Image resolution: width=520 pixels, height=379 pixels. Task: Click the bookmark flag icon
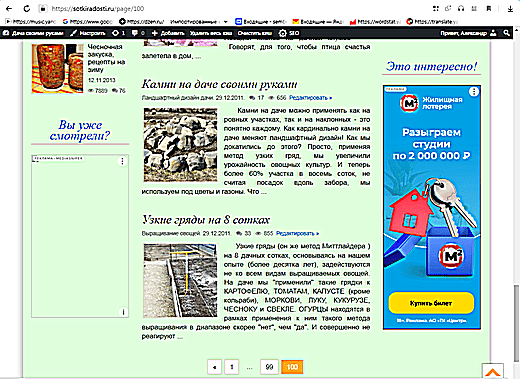[489, 9]
